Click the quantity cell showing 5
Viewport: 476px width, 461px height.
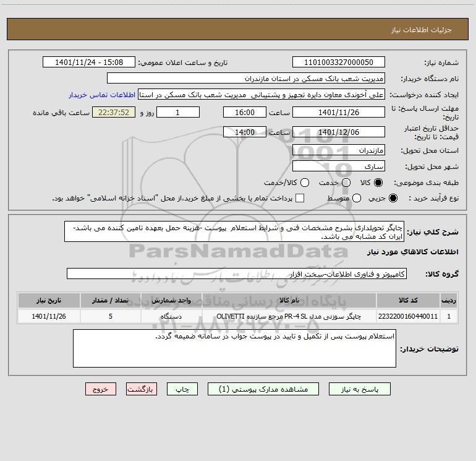tap(111, 316)
